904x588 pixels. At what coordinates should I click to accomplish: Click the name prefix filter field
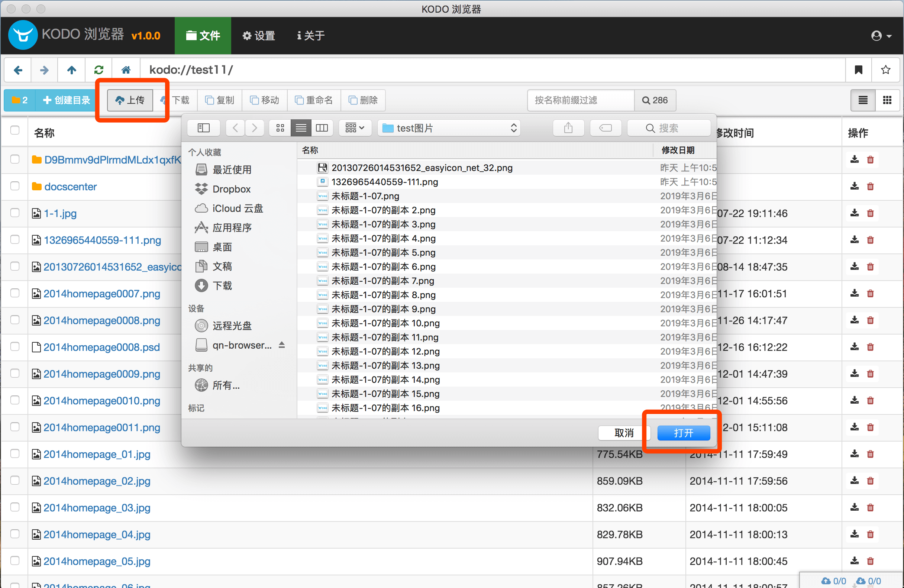[580, 100]
